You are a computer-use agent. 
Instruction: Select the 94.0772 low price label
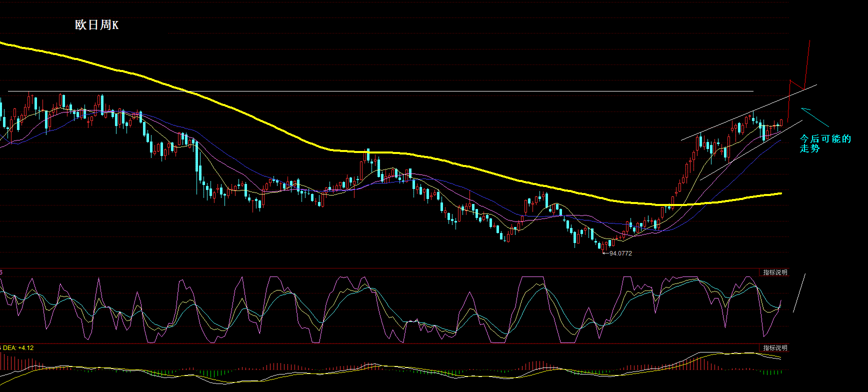(x=620, y=253)
